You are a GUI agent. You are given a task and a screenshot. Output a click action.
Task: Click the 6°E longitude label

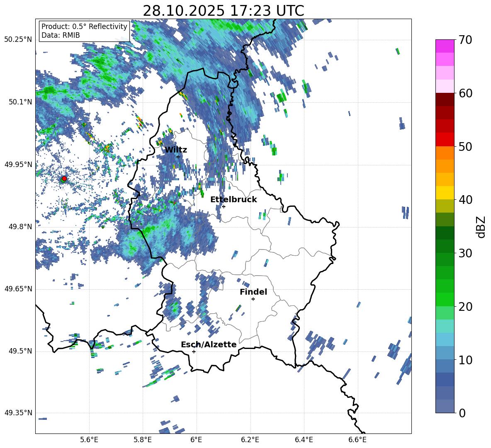(196, 440)
